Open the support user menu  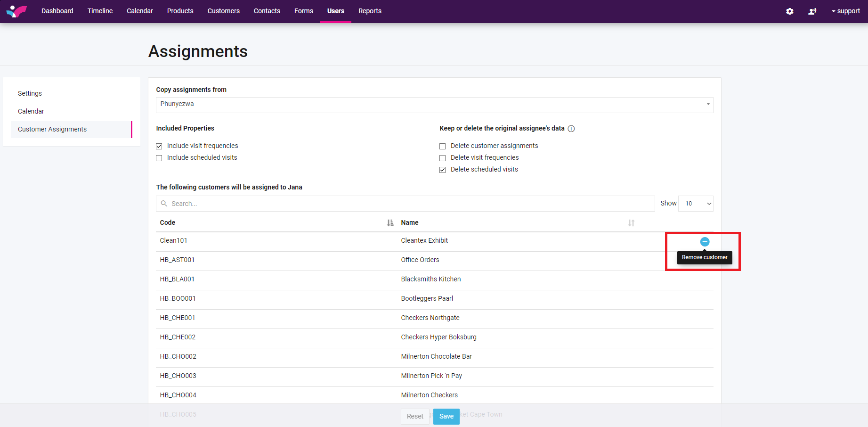click(x=846, y=11)
